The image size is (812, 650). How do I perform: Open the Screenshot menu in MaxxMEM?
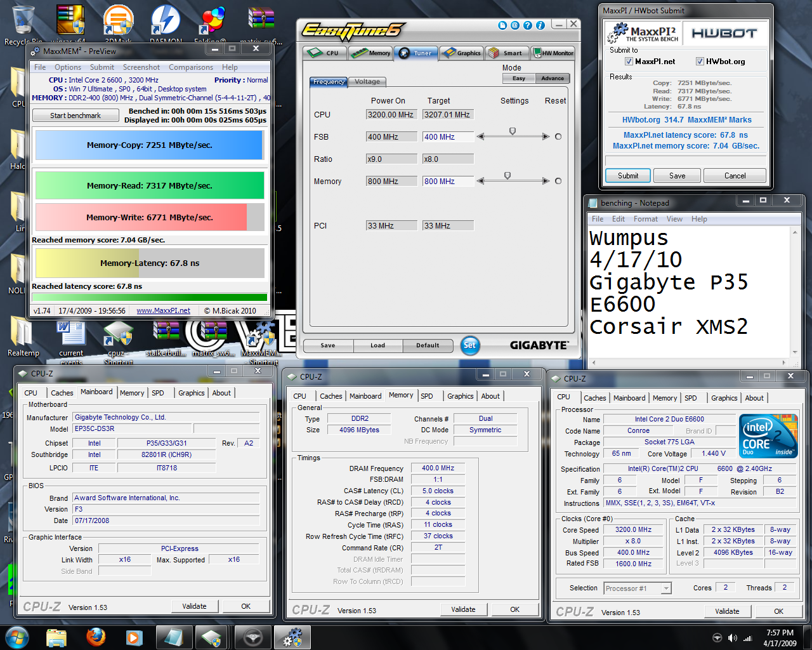pos(141,67)
